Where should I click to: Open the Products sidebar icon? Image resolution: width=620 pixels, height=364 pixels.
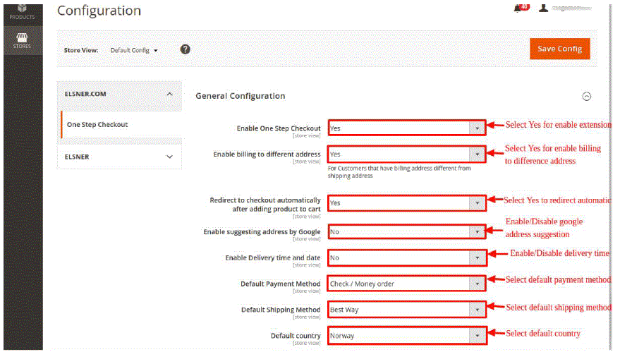pyautogui.click(x=23, y=13)
